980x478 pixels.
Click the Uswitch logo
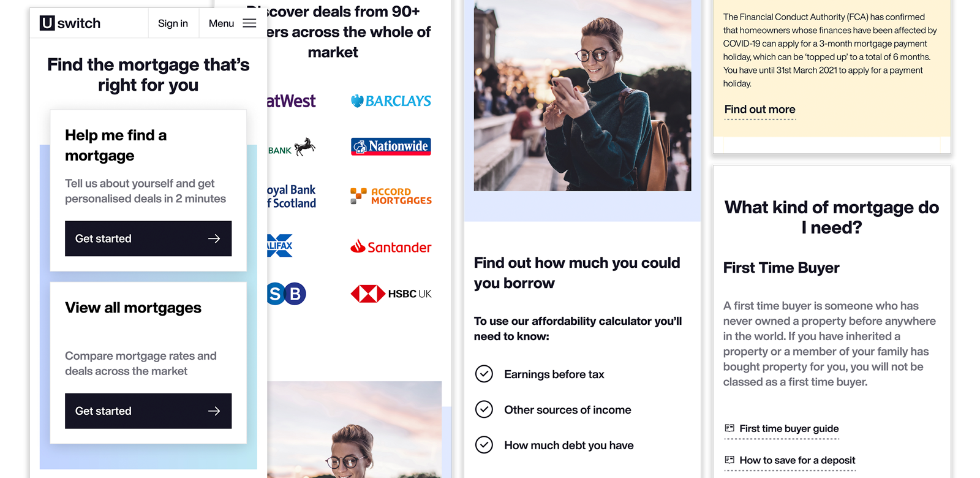click(x=70, y=23)
